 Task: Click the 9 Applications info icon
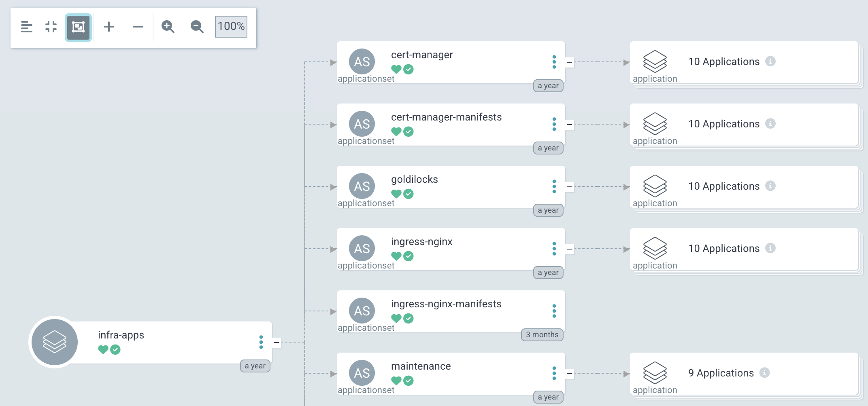[x=764, y=372]
